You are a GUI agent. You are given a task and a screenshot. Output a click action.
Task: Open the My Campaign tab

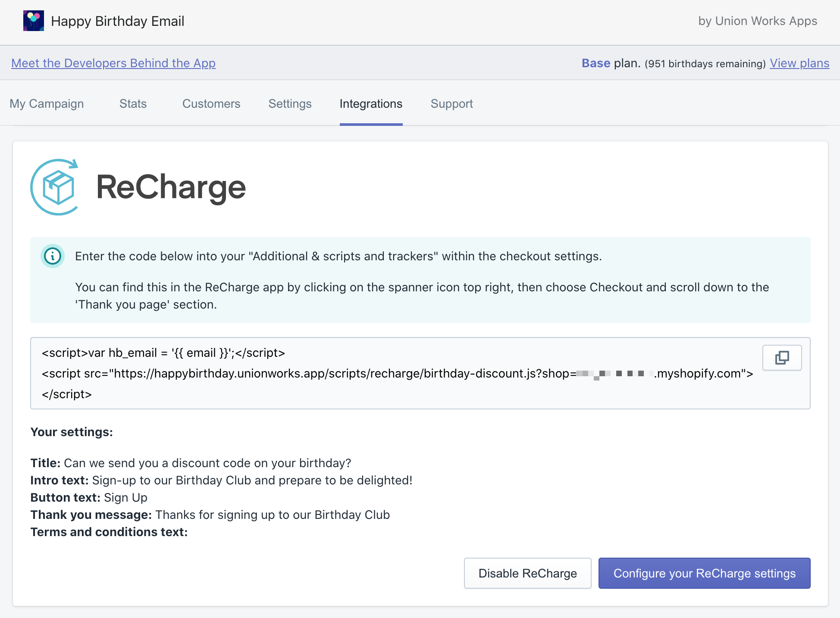click(47, 104)
